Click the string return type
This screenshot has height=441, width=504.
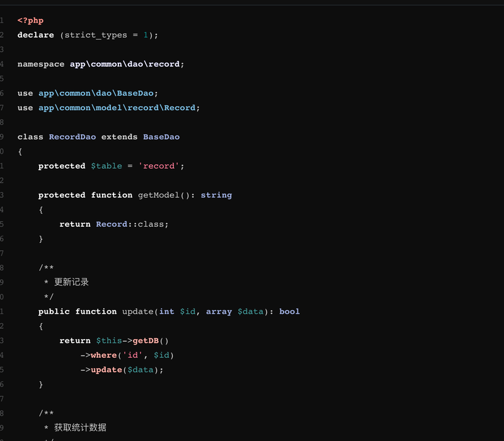coord(216,195)
